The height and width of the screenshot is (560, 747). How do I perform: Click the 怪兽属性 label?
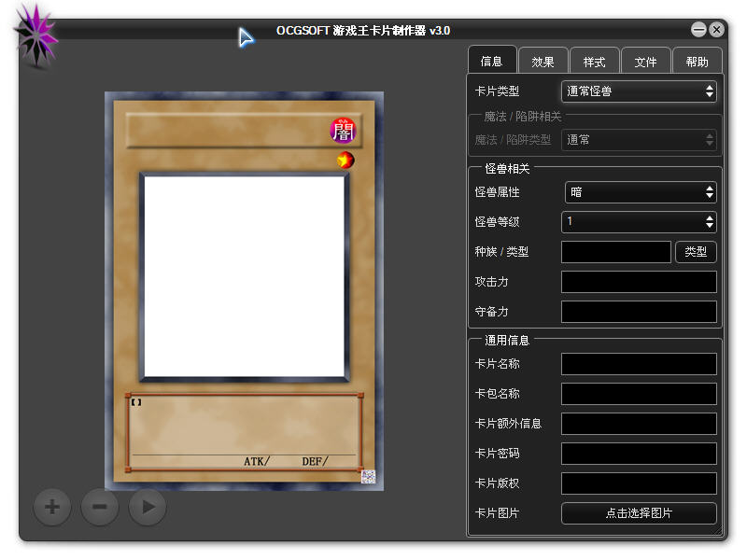(497, 192)
